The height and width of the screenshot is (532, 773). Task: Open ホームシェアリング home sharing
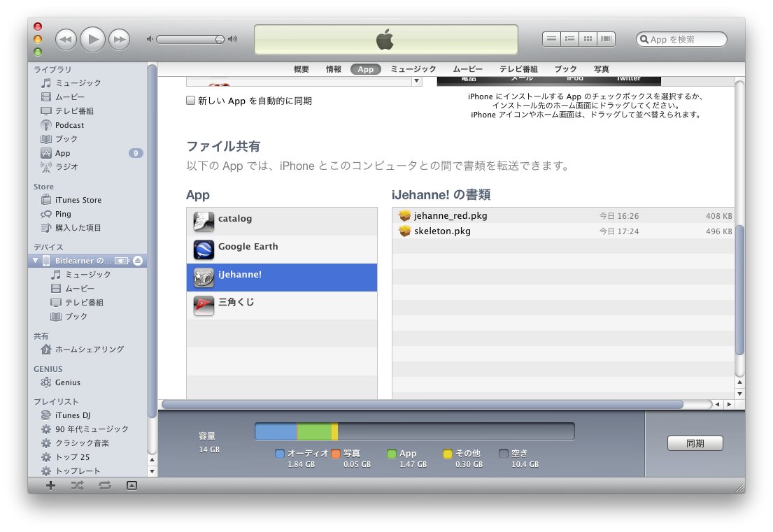pyautogui.click(x=89, y=350)
